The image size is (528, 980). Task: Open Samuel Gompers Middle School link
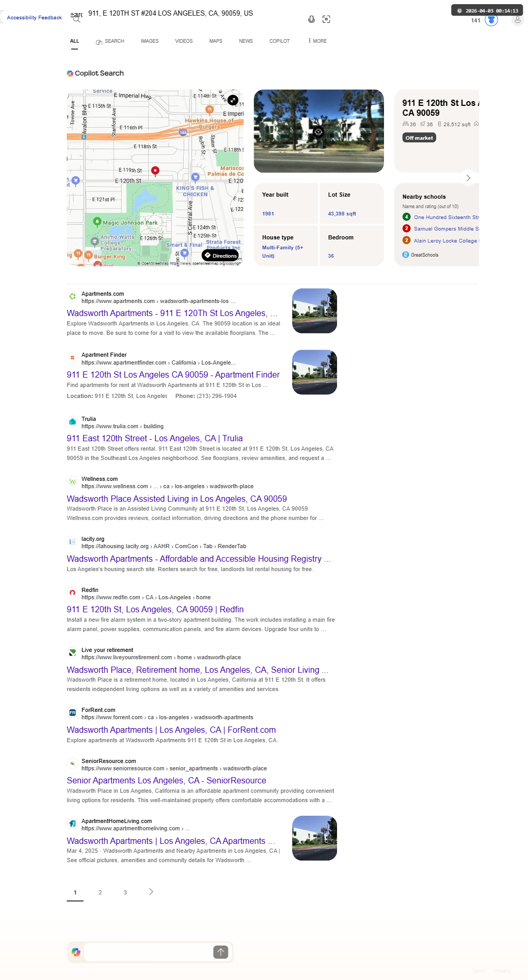pos(446,228)
